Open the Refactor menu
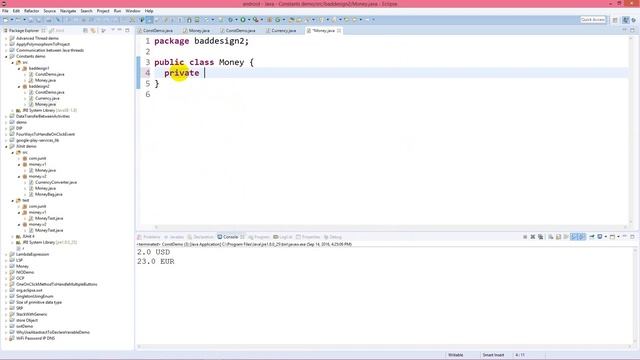The width and height of the screenshot is (640, 360). coord(31,11)
